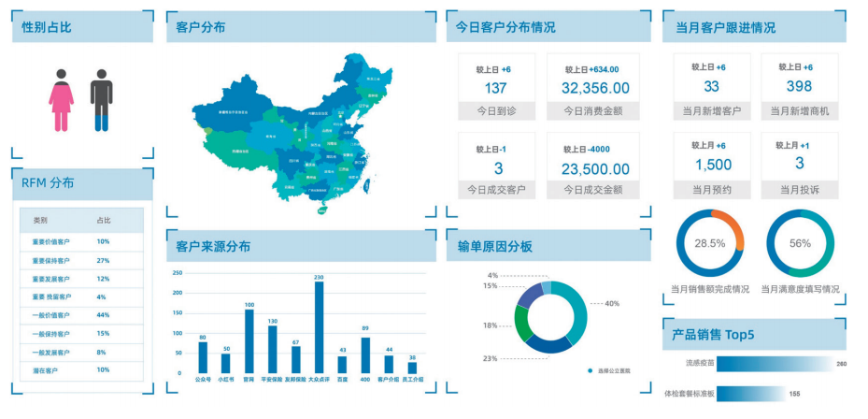Select the 客户来源分布 panel header
868x419 pixels.
(x=300, y=246)
